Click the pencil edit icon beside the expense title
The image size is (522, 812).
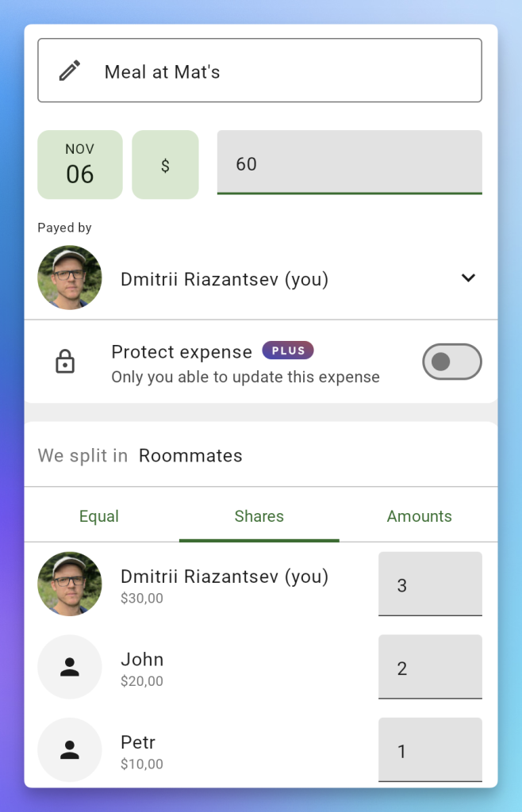pyautogui.click(x=69, y=71)
